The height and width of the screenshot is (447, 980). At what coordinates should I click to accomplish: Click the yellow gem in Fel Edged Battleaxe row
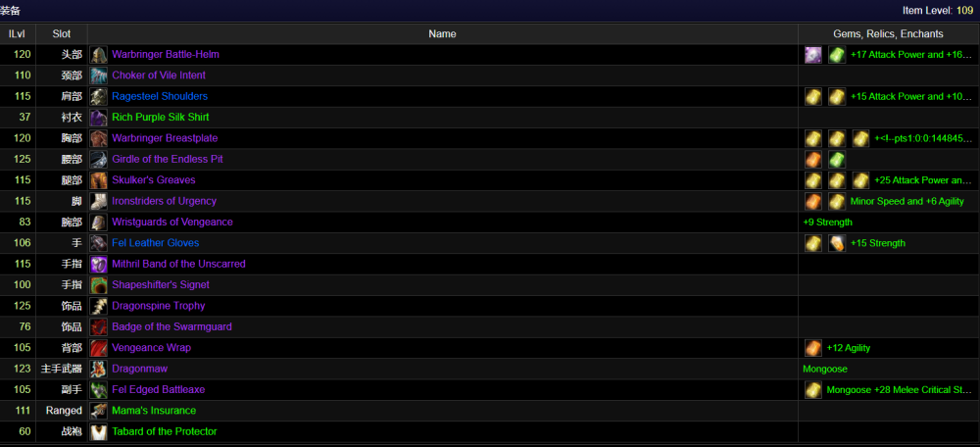tap(813, 390)
